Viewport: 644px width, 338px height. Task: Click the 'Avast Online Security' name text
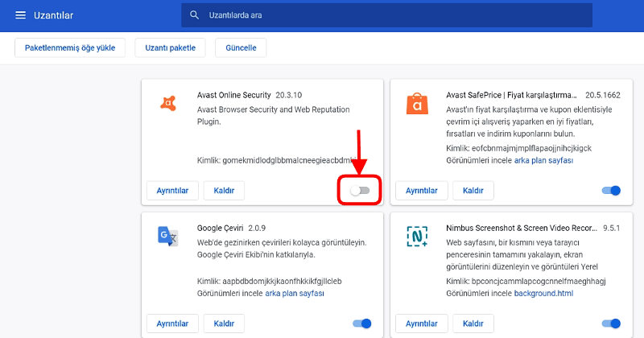pyautogui.click(x=233, y=95)
